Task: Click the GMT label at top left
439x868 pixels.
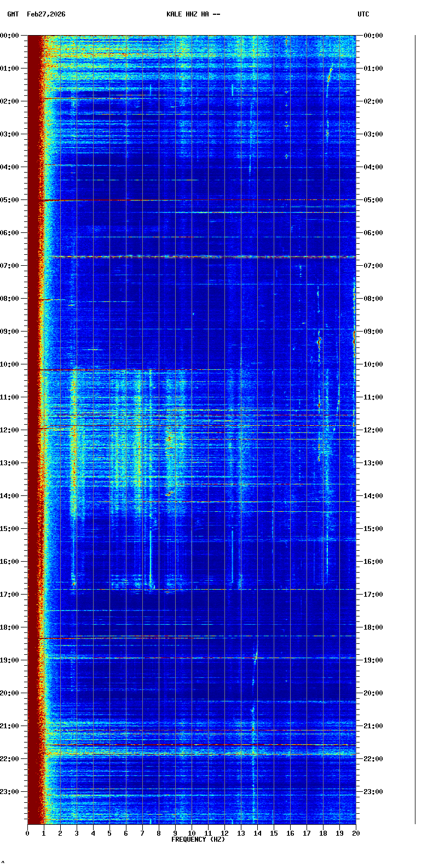Action: (13, 14)
